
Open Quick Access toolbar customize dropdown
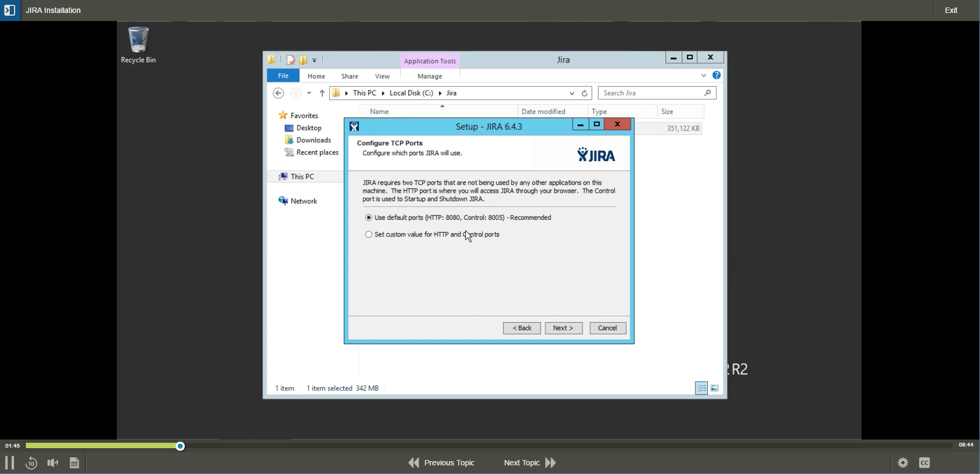coord(315,60)
